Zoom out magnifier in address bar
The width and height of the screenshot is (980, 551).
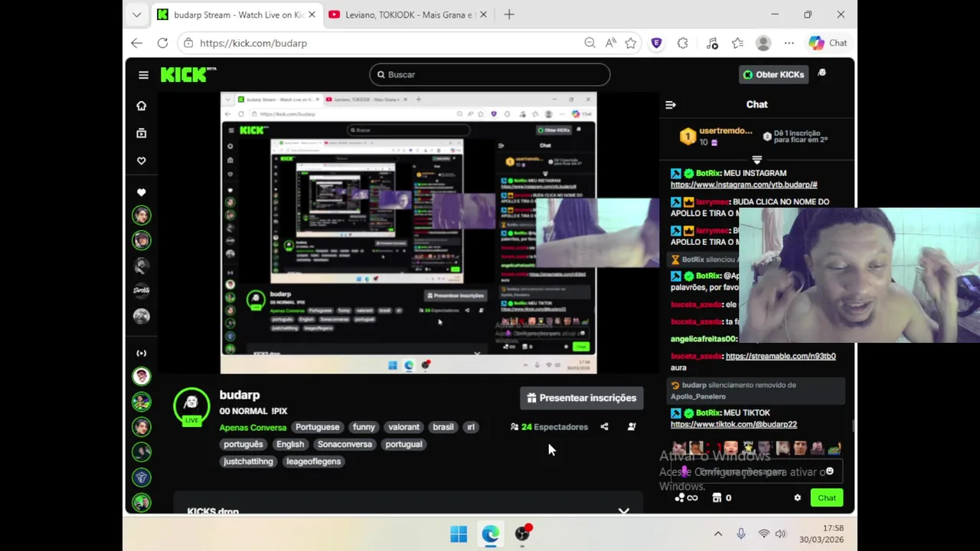tap(590, 43)
